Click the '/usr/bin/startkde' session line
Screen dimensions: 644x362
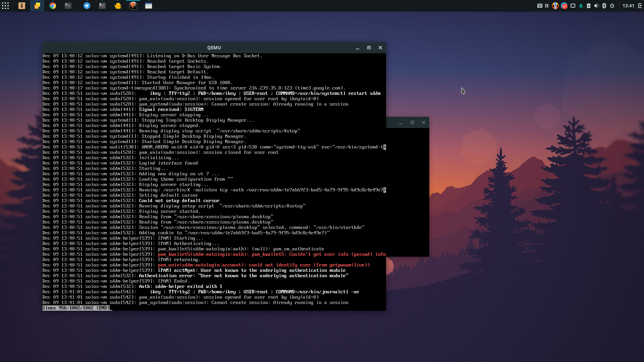(x=204, y=228)
